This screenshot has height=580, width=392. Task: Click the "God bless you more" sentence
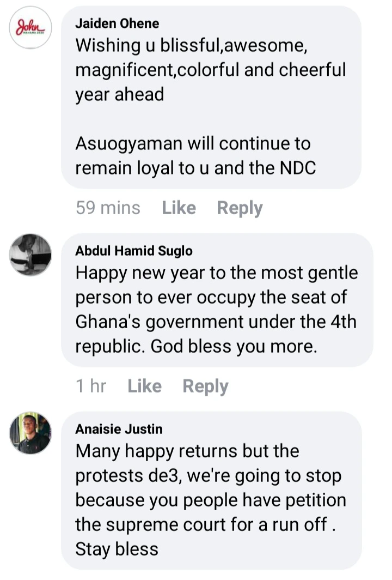[x=233, y=347]
